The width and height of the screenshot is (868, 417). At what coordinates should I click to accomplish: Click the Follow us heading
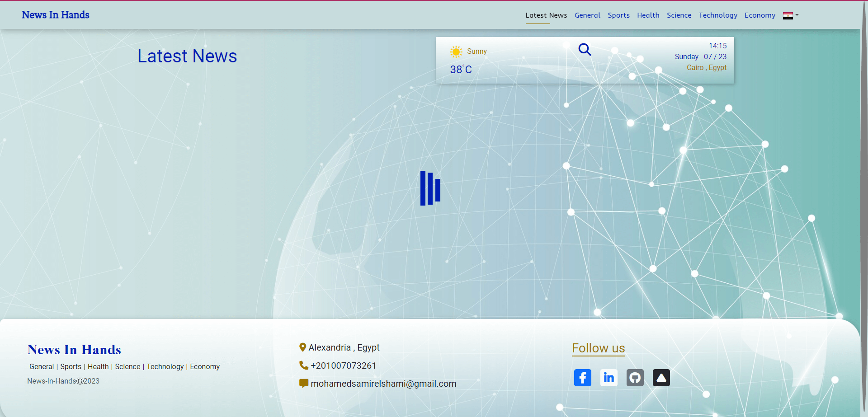pyautogui.click(x=599, y=348)
